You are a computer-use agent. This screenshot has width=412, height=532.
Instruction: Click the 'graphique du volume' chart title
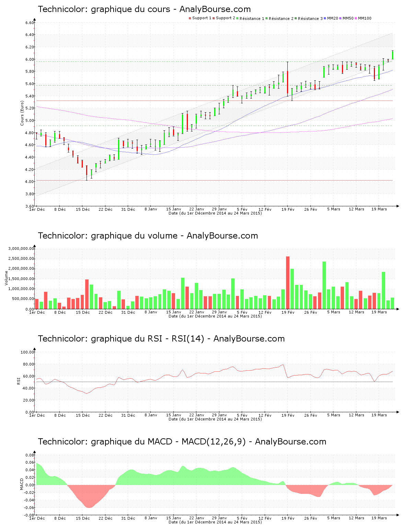[x=148, y=236]
